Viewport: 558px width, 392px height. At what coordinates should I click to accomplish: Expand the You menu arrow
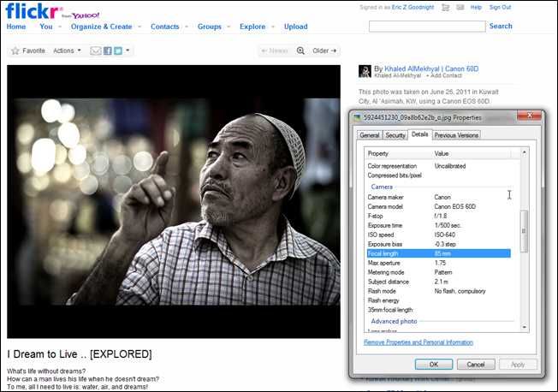pos(60,27)
